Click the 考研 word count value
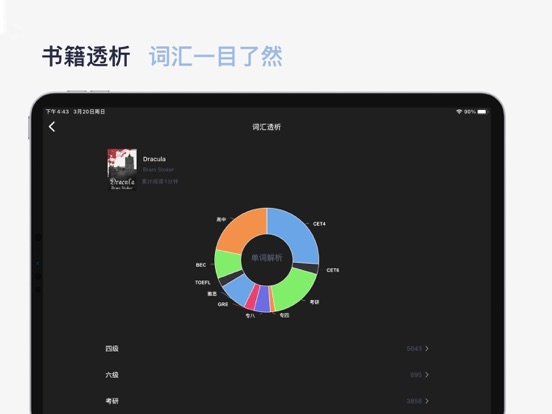Screen dimensions: 552x414 point(414,401)
